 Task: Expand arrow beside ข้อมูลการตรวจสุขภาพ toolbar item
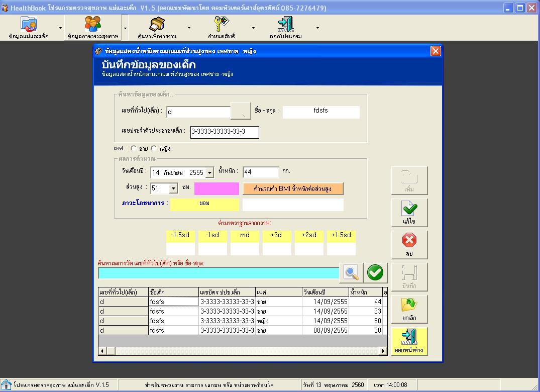click(x=125, y=28)
